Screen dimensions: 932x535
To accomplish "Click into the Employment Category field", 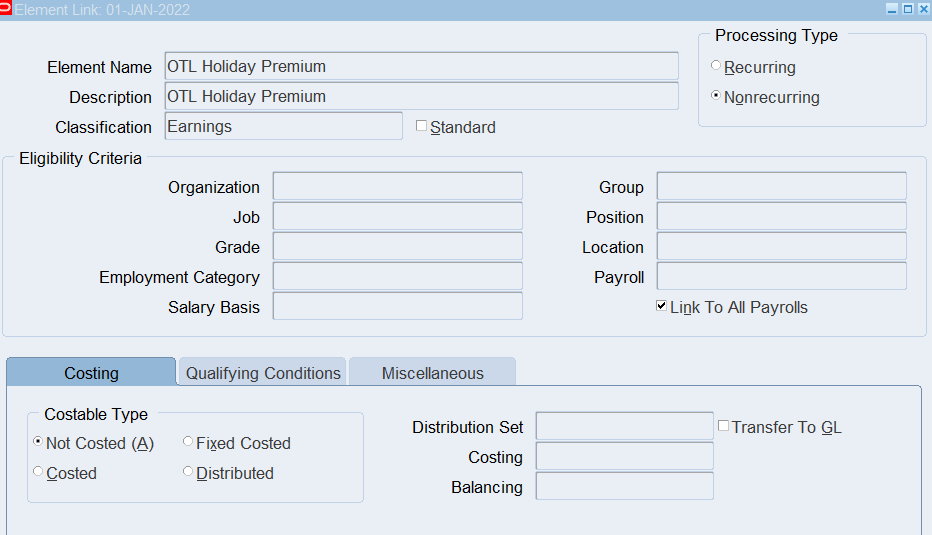I will point(397,277).
